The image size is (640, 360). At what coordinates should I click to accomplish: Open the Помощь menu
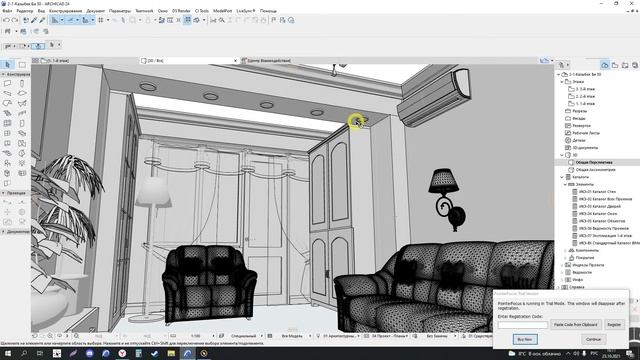coord(268,11)
